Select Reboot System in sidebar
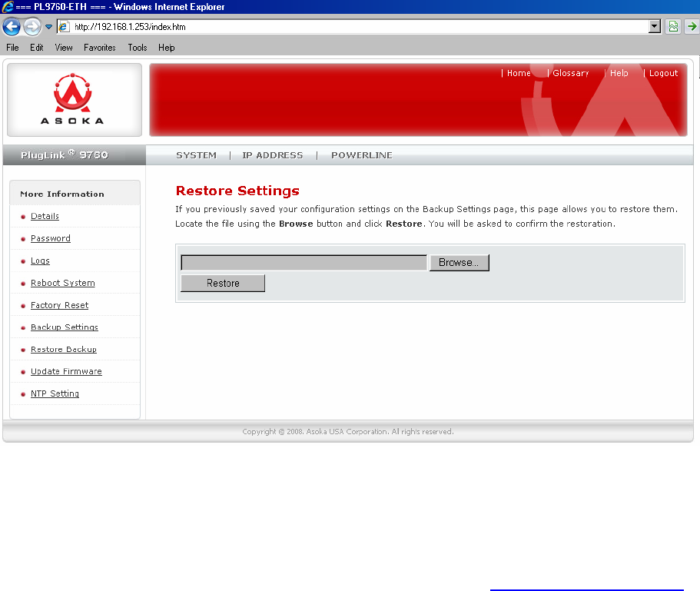Viewport: 700px width, 591px height. coord(63,283)
